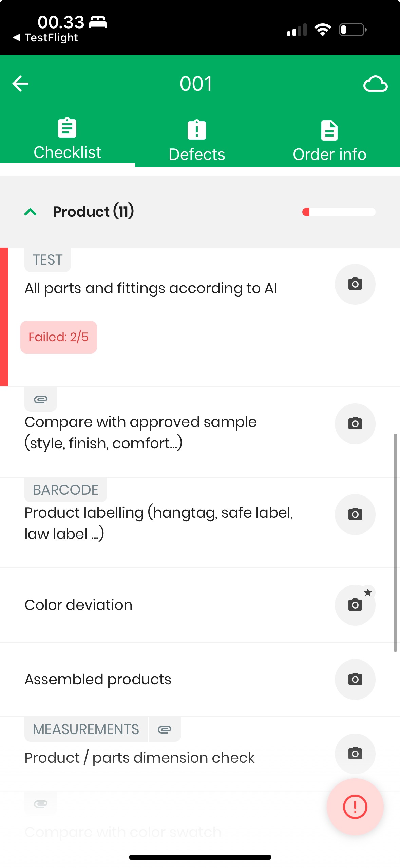Screen dimensions: 400x868
Task: Collapse the Product (11) section
Action: point(31,212)
